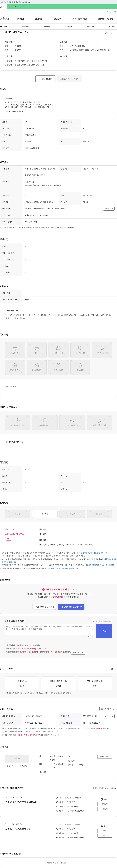This screenshot has height=868, width=117.
Task: Click the 식사제공 benefit icon
Action: (80, 367)
